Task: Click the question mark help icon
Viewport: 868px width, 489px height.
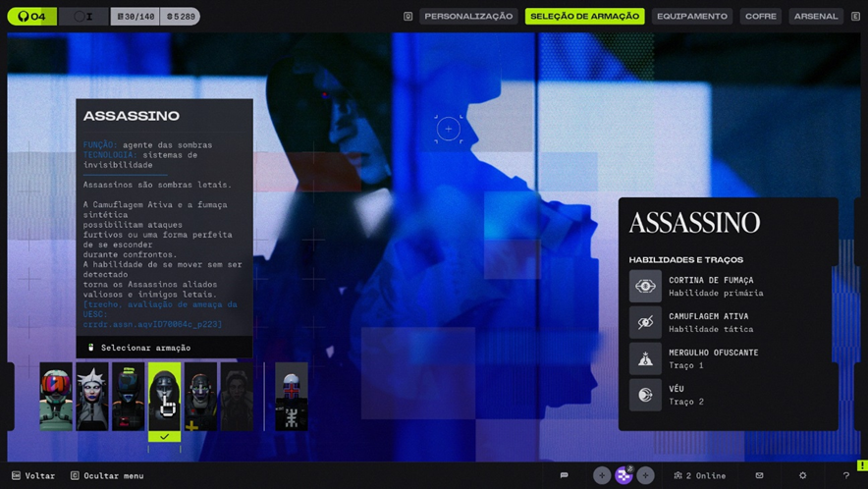Action: [x=845, y=475]
